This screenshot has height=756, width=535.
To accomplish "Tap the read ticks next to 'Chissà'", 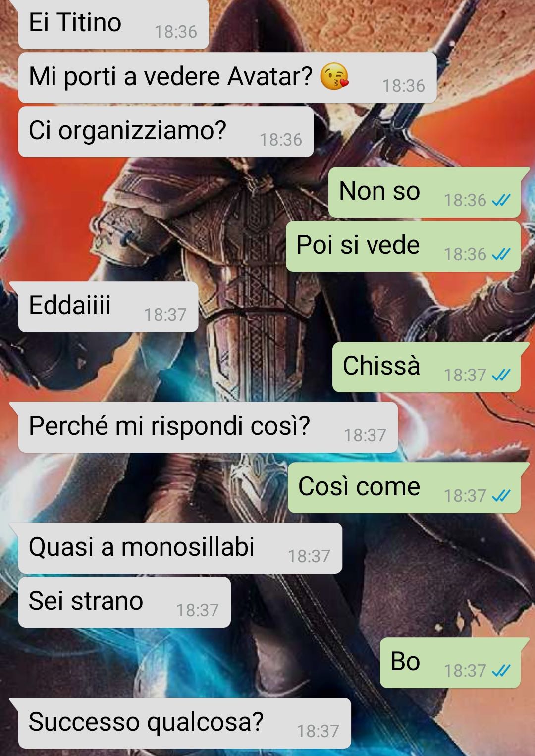I will tap(501, 375).
